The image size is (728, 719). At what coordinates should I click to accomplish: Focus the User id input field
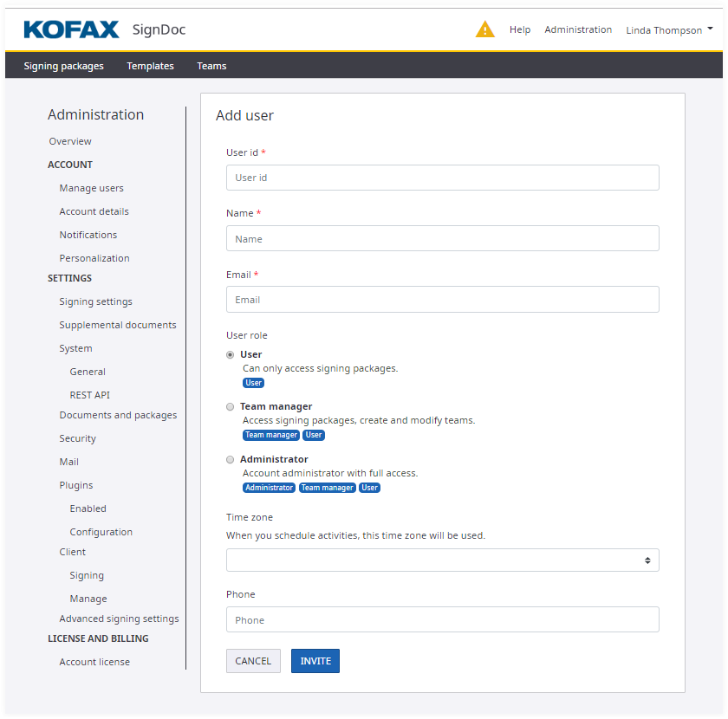tap(442, 178)
